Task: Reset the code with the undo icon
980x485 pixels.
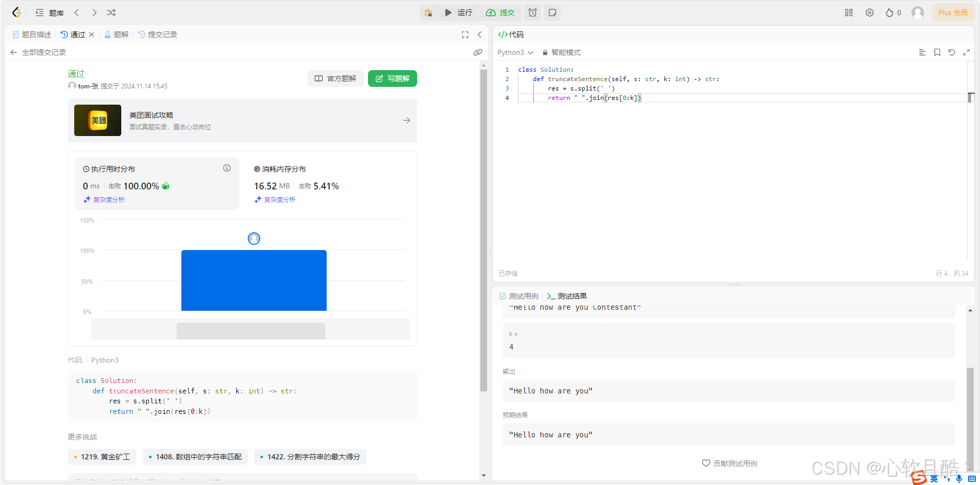Action: coord(952,52)
